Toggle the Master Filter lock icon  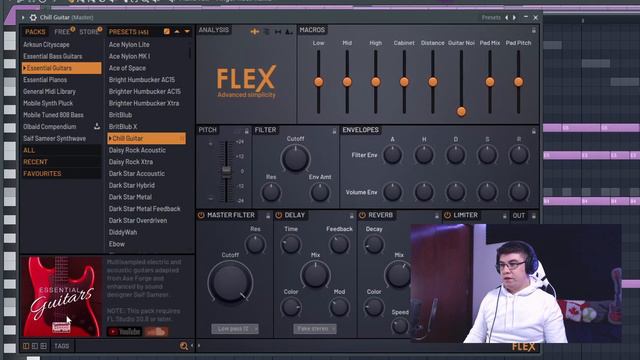[x=268, y=216]
